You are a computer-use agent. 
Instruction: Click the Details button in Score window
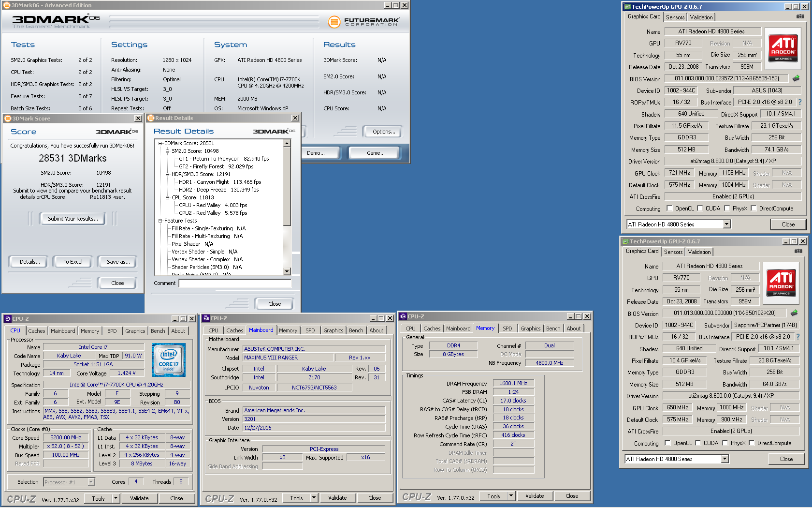click(x=30, y=262)
